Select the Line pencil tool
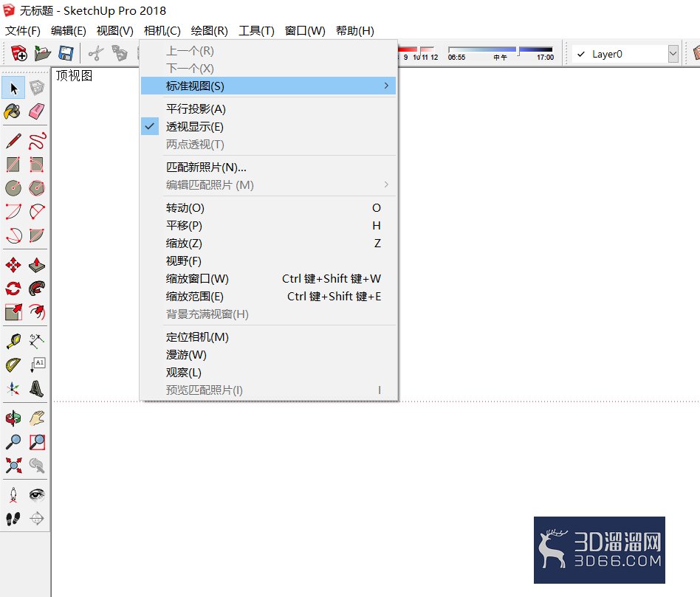This screenshot has height=597, width=700. point(13,141)
